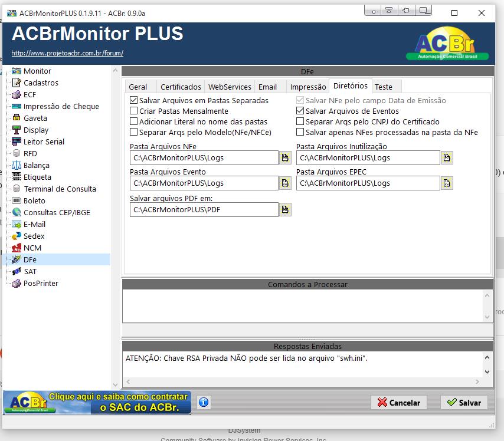Open the WebServices tab
This screenshot has width=504, height=441.
(230, 87)
